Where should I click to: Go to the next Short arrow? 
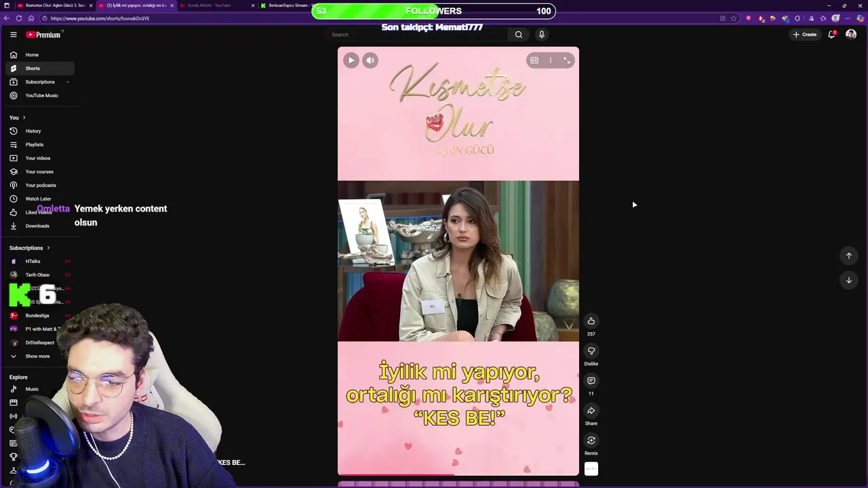[849, 280]
